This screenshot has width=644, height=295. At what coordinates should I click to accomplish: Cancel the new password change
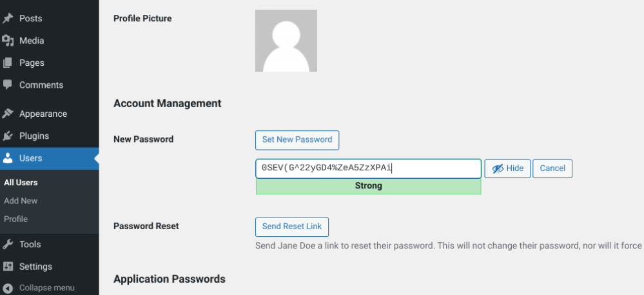(x=552, y=168)
